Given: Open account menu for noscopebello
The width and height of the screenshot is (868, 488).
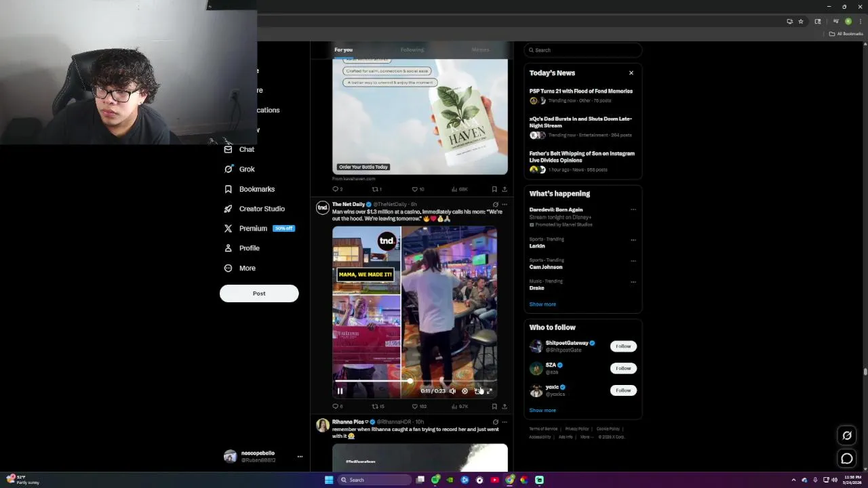Looking at the screenshot, I should 263,456.
